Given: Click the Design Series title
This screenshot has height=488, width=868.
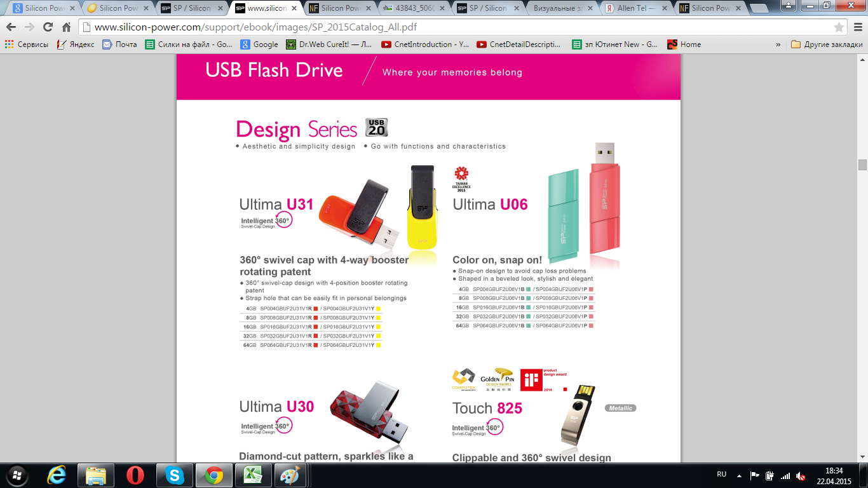Looking at the screenshot, I should point(297,130).
